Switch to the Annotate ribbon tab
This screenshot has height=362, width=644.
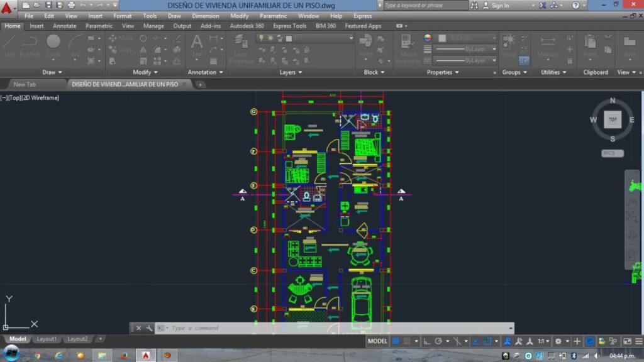coord(64,26)
